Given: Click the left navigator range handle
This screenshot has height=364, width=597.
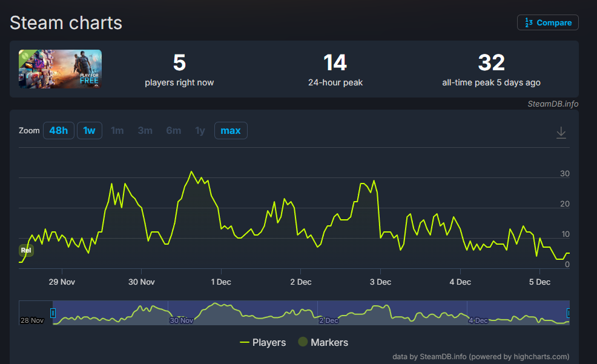Looking at the screenshot, I should [53, 313].
